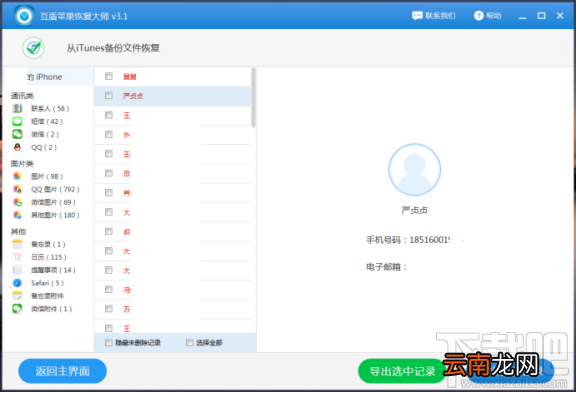This screenshot has height=393, width=576.
Task: Tick the checkbox for contact 严贞贞
Action: 109,95
